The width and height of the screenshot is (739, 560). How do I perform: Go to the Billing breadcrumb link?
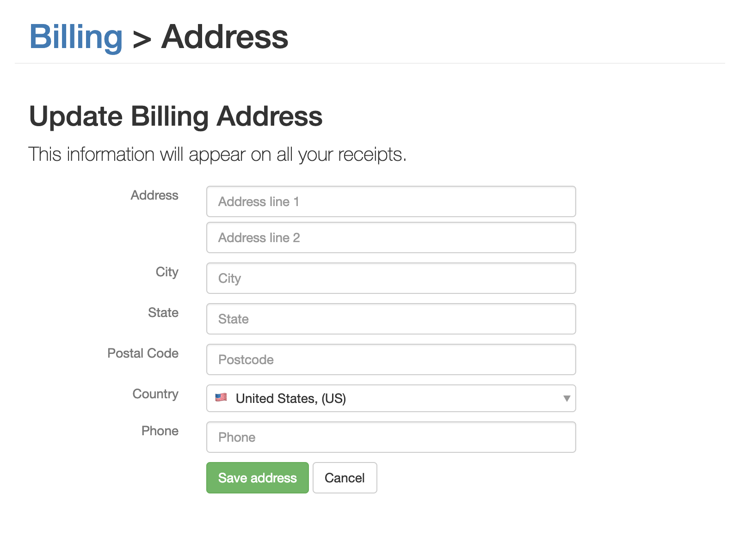[76, 37]
